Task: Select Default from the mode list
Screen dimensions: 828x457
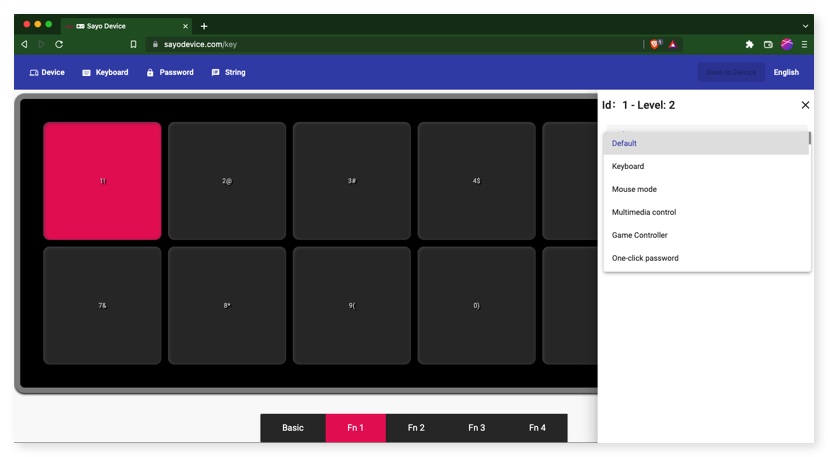Action: tap(705, 143)
